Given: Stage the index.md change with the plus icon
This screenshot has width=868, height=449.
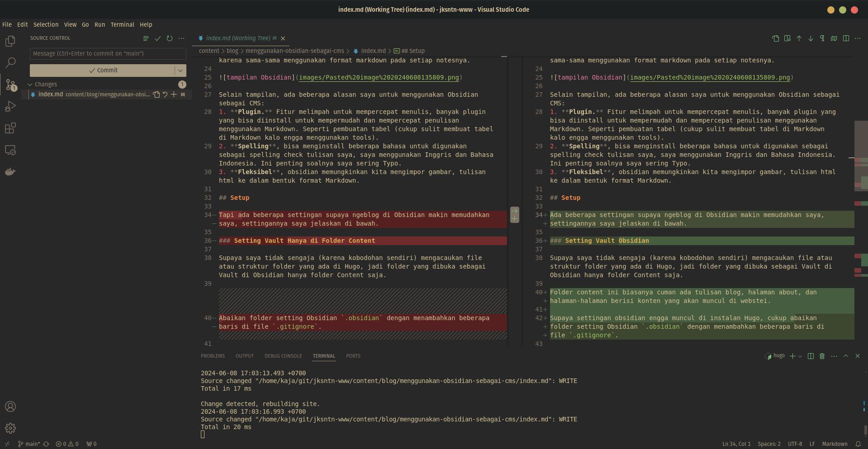Looking at the screenshot, I should point(174,95).
